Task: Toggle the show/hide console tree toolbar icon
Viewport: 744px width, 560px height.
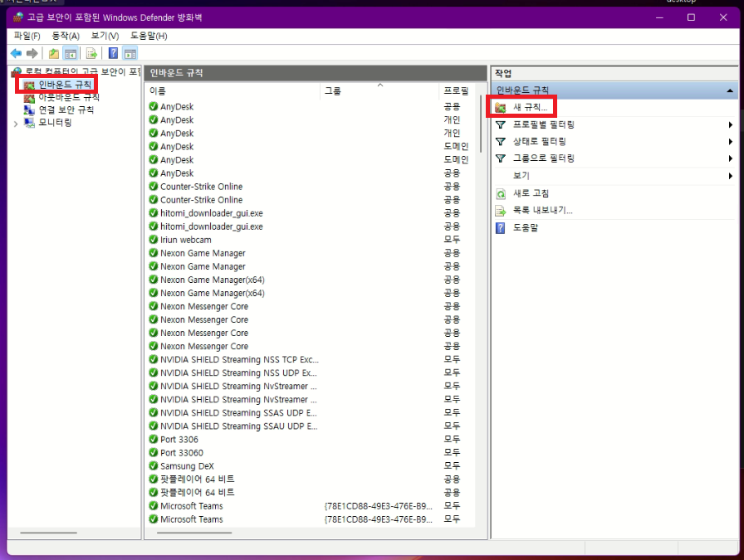Action: pyautogui.click(x=71, y=54)
